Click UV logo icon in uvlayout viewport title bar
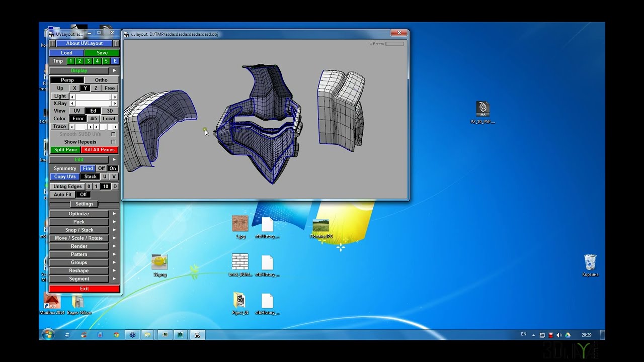The height and width of the screenshot is (362, 644). coord(126,34)
